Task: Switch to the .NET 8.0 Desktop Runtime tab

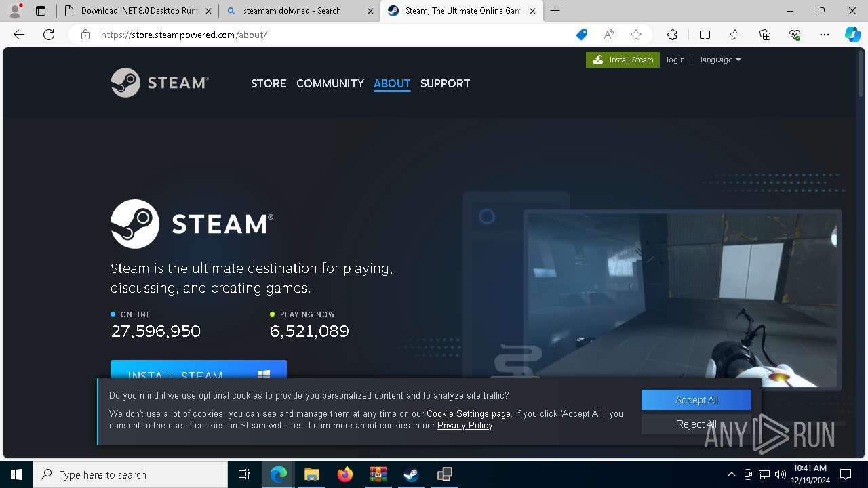Action: point(139,11)
